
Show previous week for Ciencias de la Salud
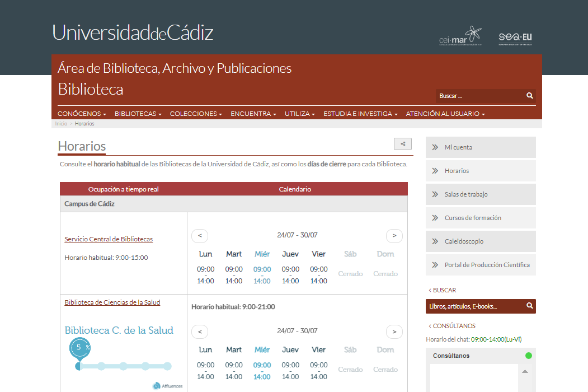click(x=200, y=332)
